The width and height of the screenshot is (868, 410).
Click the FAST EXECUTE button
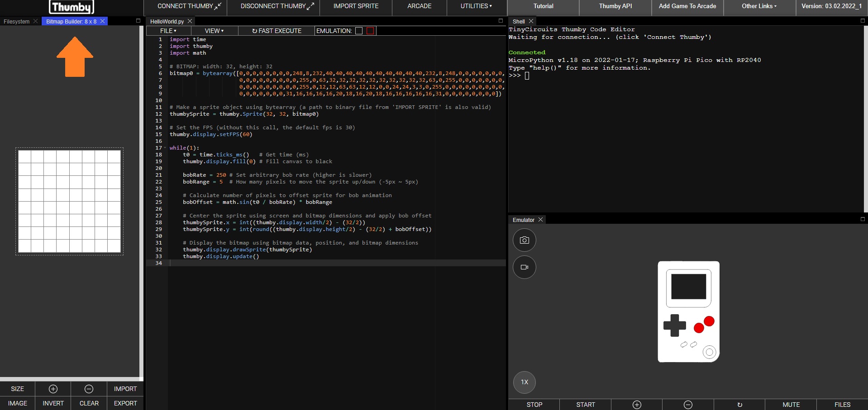point(277,31)
